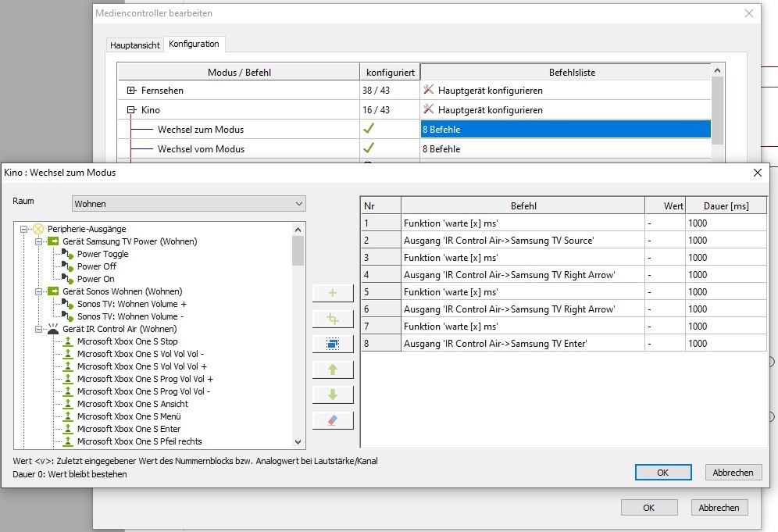Click the device tree scroll-down arrow
778x532 pixels.
(298, 441)
